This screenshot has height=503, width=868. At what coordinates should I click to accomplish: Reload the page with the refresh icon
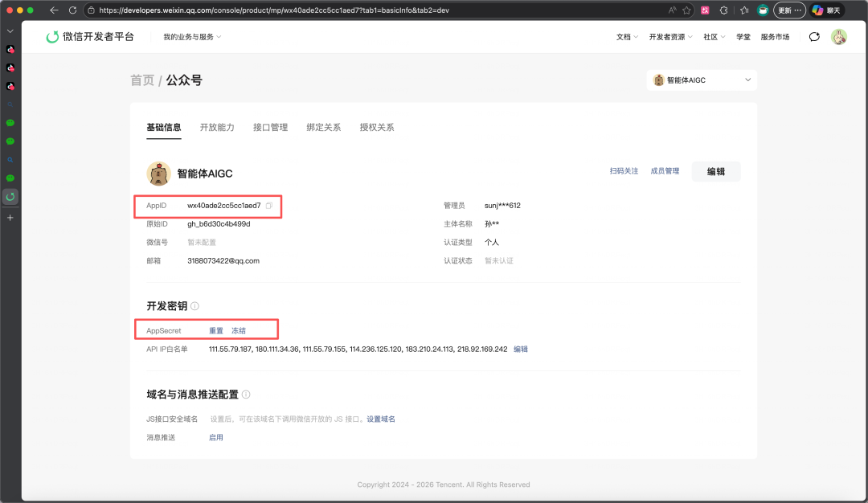click(x=72, y=10)
